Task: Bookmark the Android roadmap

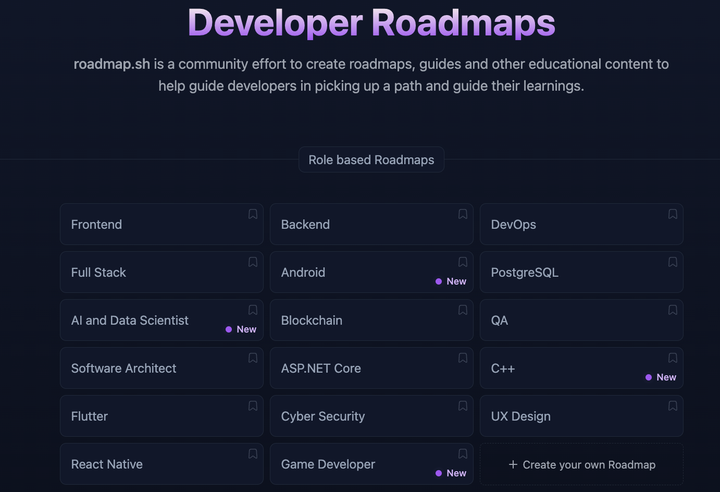Action: pos(462,262)
